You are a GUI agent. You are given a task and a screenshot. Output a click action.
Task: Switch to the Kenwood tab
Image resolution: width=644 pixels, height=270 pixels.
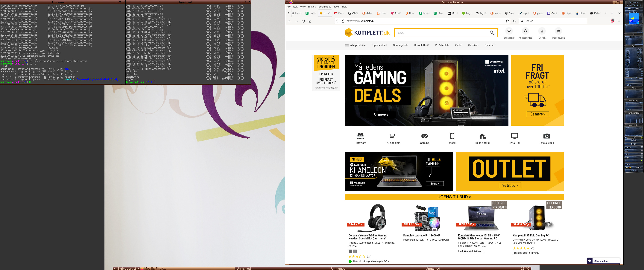339,13
